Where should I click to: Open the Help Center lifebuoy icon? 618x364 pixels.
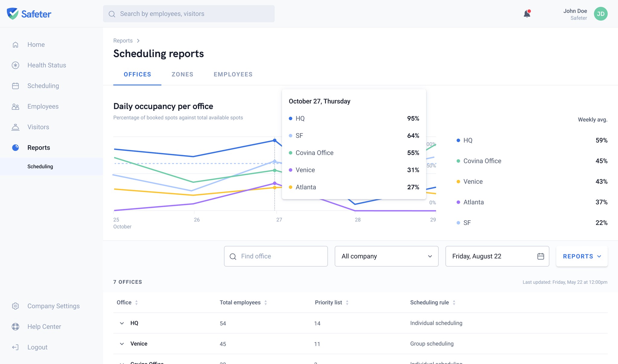coord(15,327)
